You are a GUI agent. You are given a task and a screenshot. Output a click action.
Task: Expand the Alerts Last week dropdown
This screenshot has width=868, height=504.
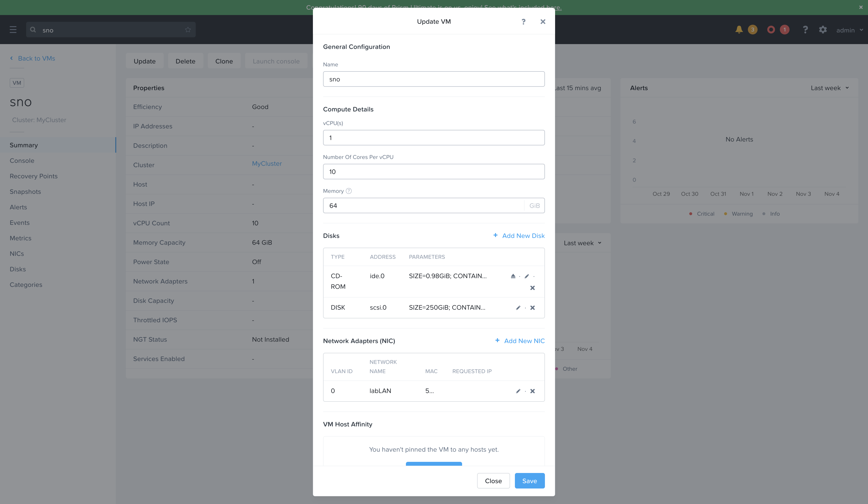click(x=829, y=88)
